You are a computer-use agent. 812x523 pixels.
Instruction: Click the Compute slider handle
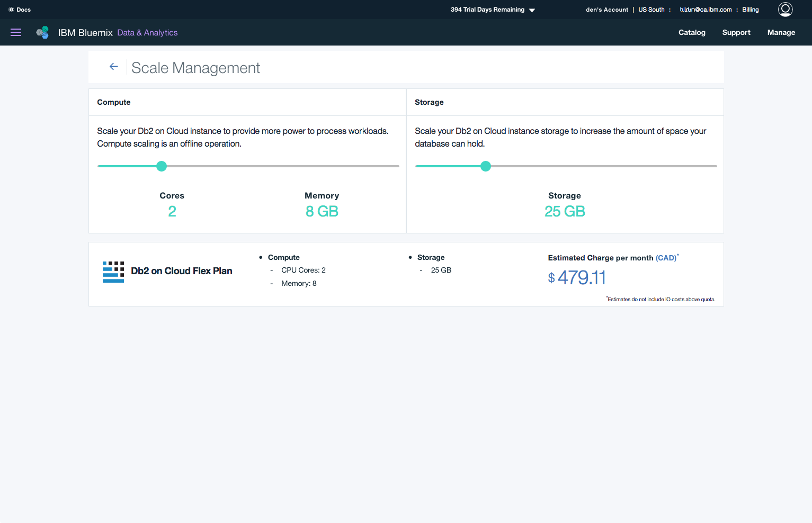pos(162,166)
